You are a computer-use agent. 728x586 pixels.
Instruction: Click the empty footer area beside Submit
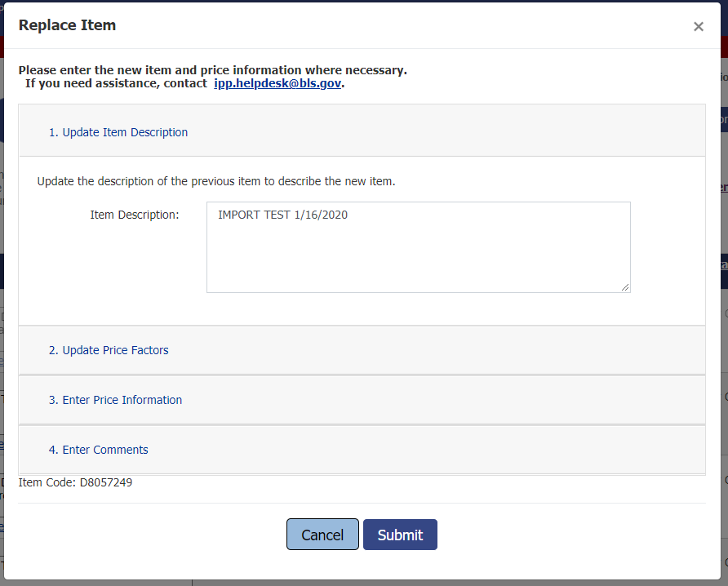point(571,535)
